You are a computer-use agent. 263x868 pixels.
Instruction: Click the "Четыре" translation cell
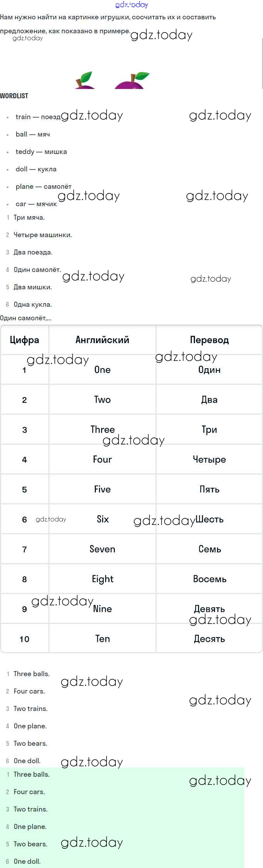[x=209, y=460]
